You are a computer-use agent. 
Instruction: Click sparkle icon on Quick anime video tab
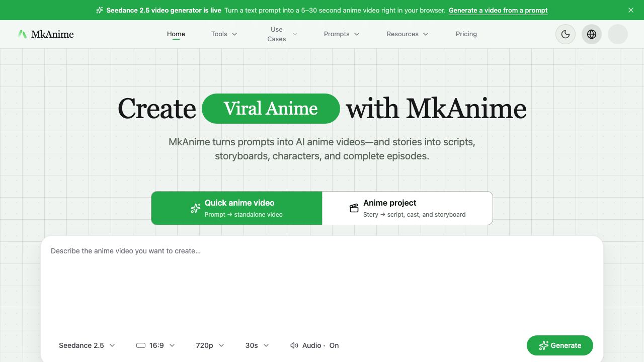[x=196, y=208]
